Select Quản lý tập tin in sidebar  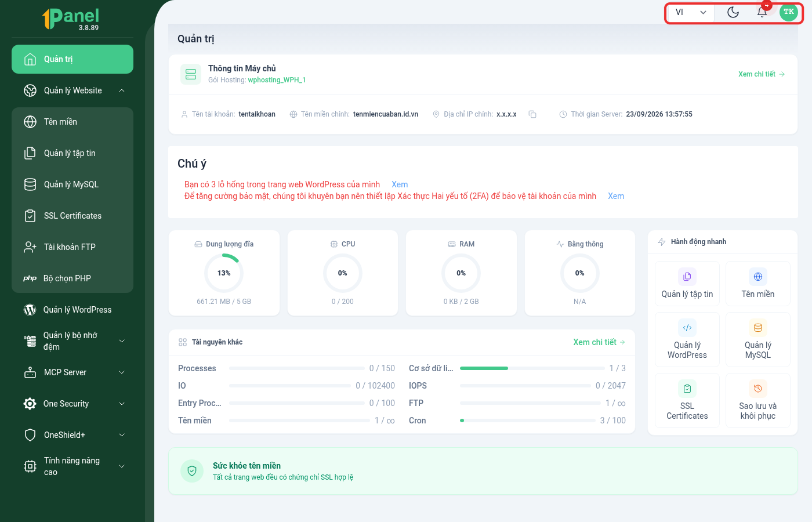tap(72, 153)
